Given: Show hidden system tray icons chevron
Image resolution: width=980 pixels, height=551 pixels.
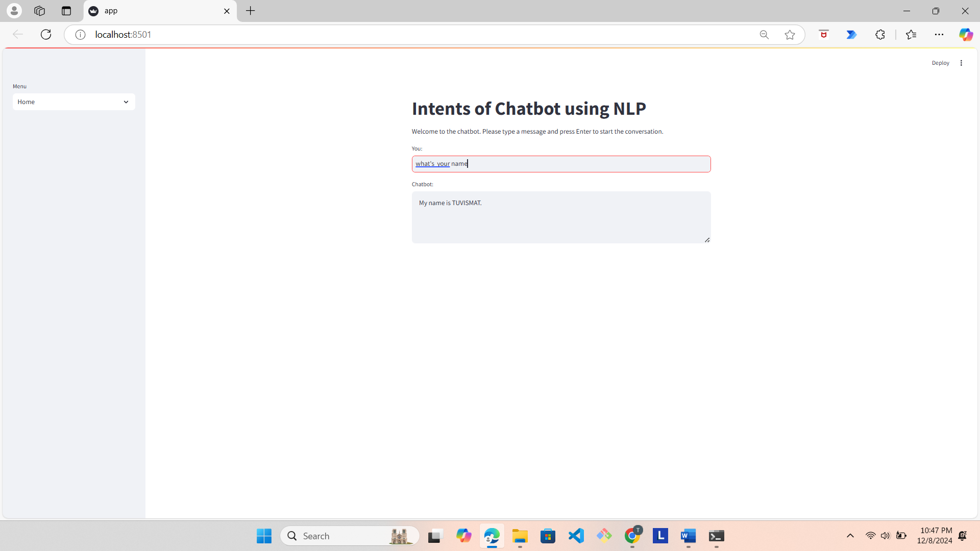Looking at the screenshot, I should pyautogui.click(x=850, y=536).
